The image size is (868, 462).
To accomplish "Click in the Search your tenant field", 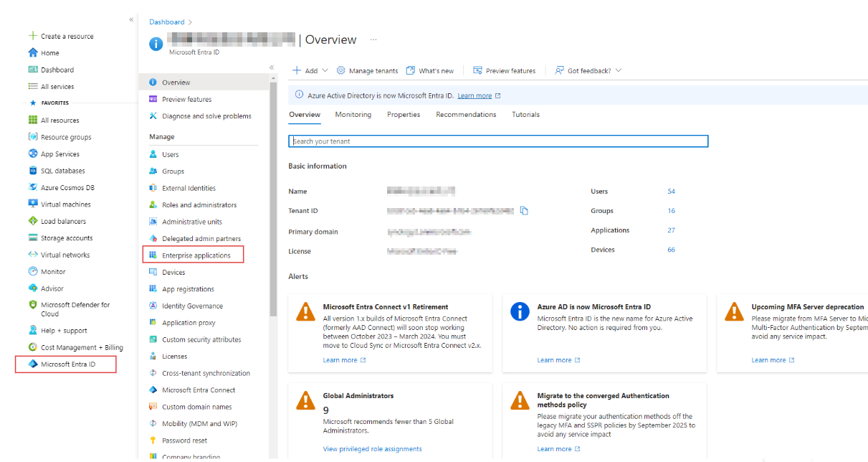I will click(x=498, y=141).
